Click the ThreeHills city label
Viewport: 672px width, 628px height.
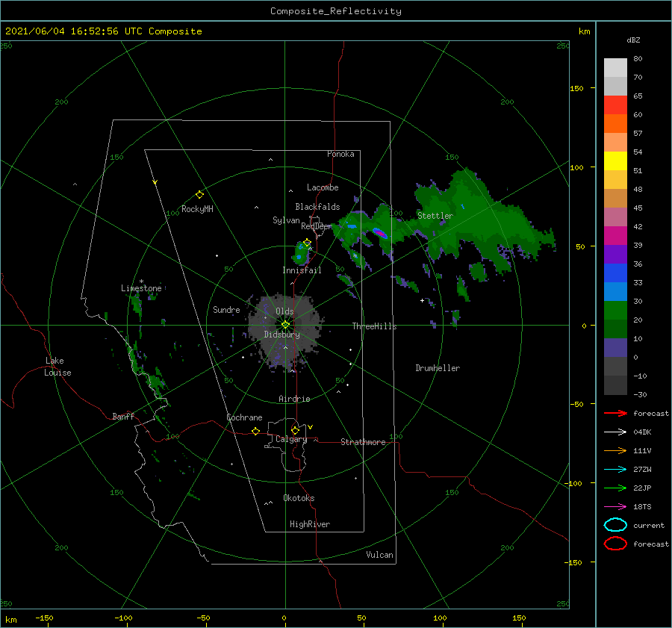click(x=374, y=326)
